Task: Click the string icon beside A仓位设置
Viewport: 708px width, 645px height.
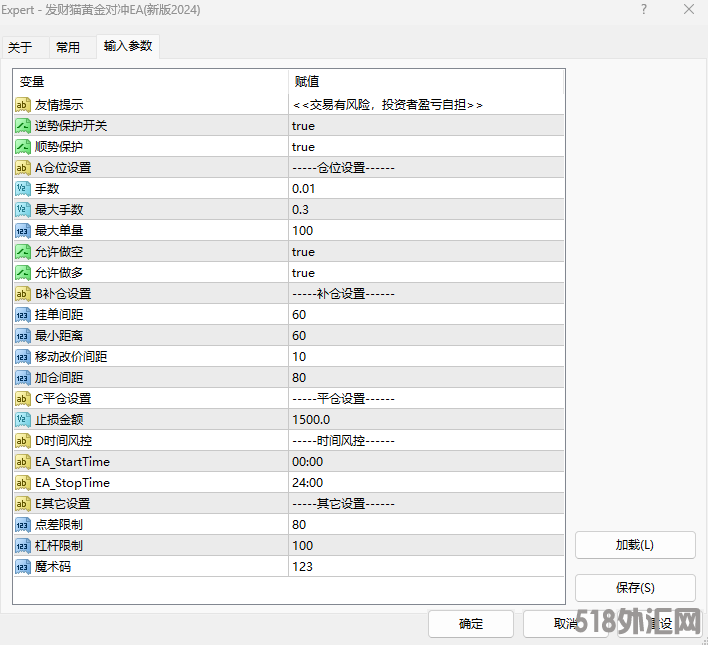Action: (x=23, y=168)
